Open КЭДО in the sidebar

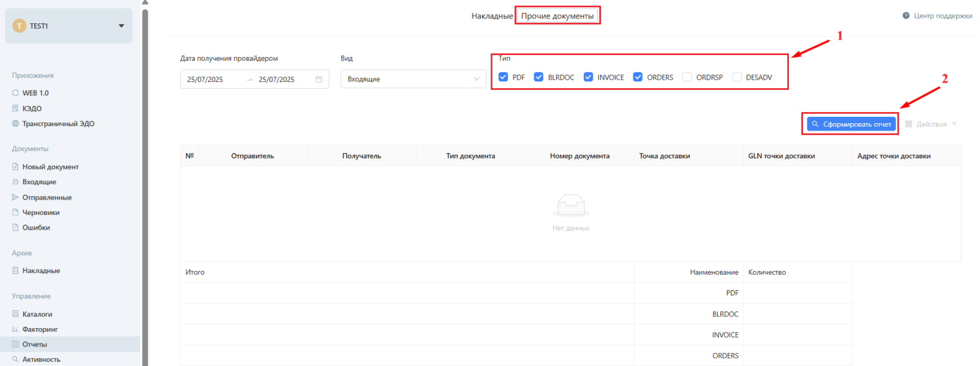(x=32, y=108)
